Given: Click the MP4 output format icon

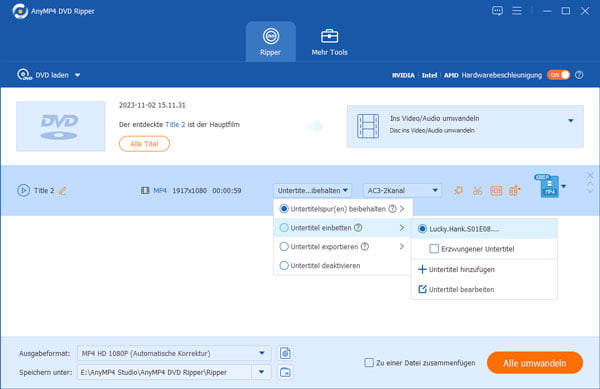Looking at the screenshot, I should click(x=549, y=186).
